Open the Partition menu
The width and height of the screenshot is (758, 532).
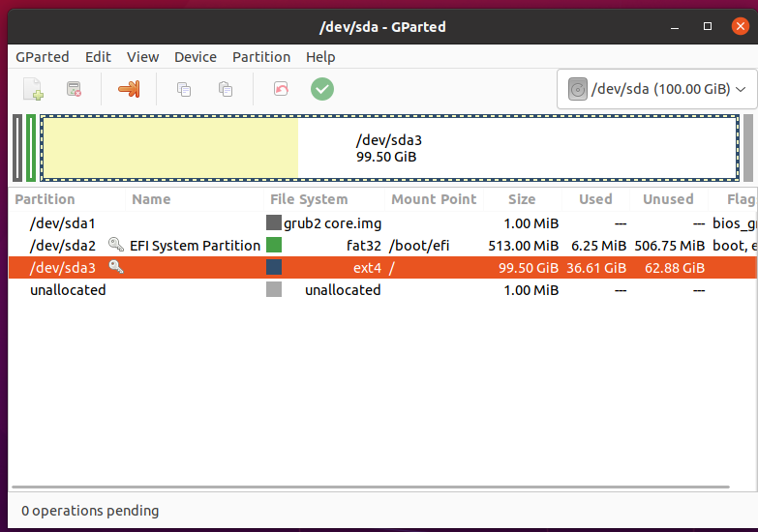coord(261,57)
